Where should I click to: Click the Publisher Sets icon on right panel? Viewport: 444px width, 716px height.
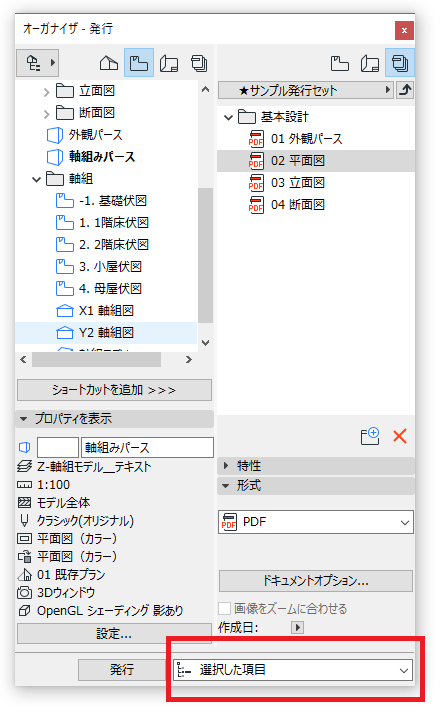[x=400, y=63]
